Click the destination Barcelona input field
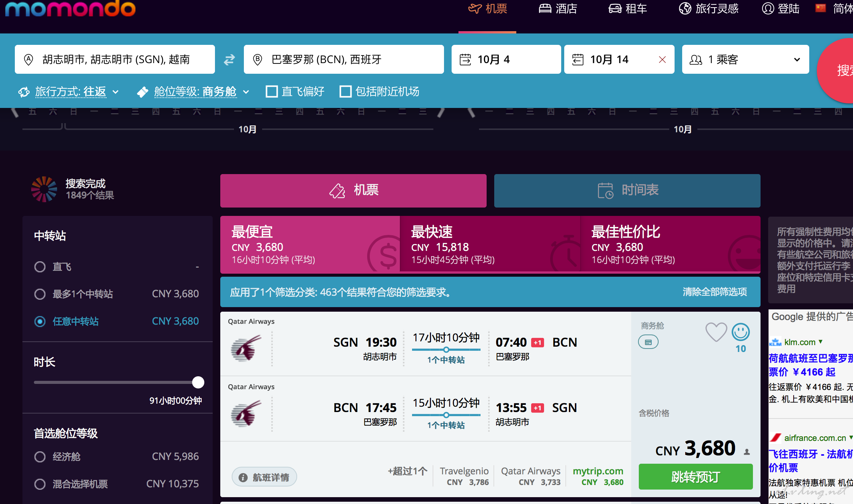 344,59
